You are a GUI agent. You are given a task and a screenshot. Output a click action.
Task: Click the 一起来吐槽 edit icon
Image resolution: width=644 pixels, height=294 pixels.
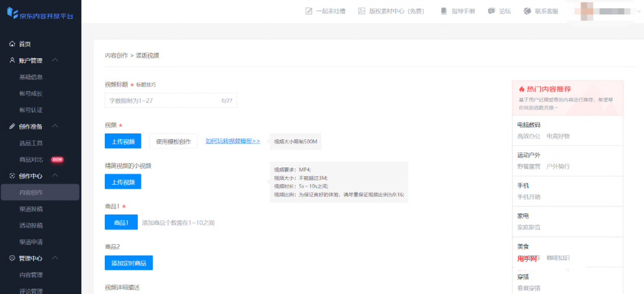click(x=308, y=11)
